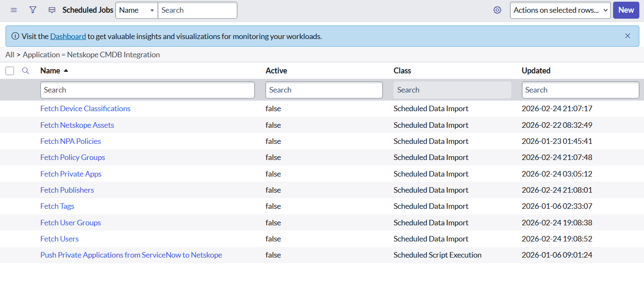Click updated value 2026-02-24 21:08:01
Screen dimensions: 644x303
557,190
